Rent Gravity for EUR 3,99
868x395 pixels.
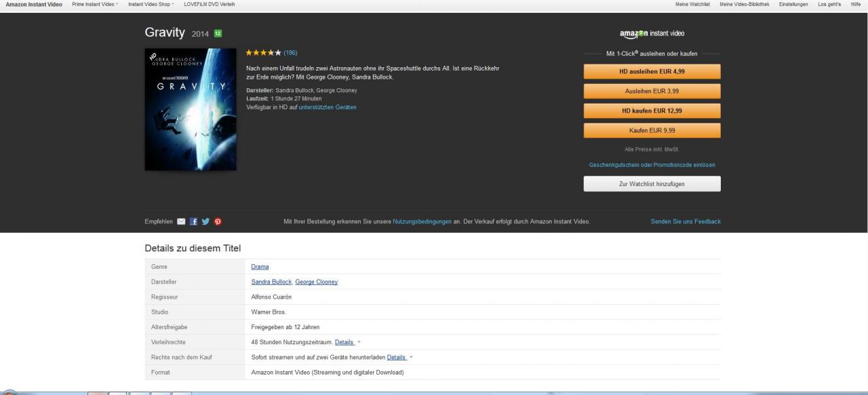pyautogui.click(x=652, y=91)
